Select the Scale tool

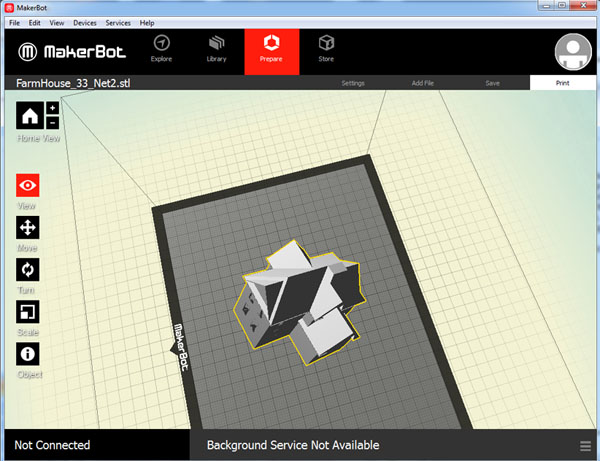click(28, 312)
